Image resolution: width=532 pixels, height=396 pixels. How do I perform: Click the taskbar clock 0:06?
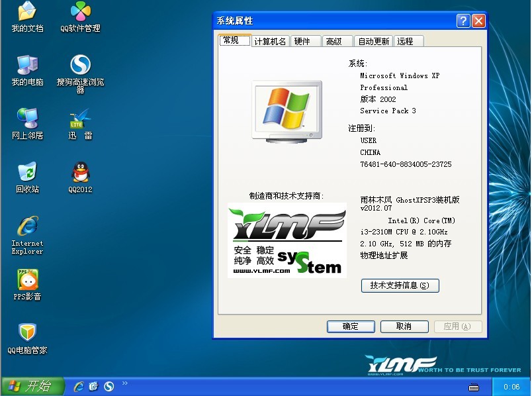click(511, 387)
